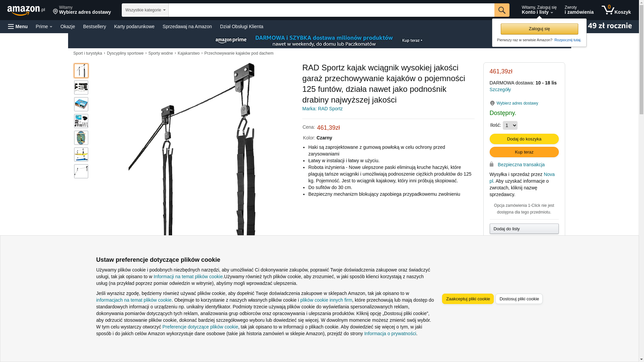
Task: Select the first kayak hoist thumbnail
Action: coord(81,71)
